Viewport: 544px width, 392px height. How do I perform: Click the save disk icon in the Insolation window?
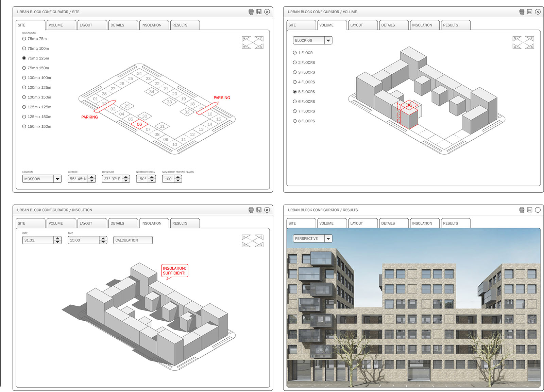coord(259,210)
